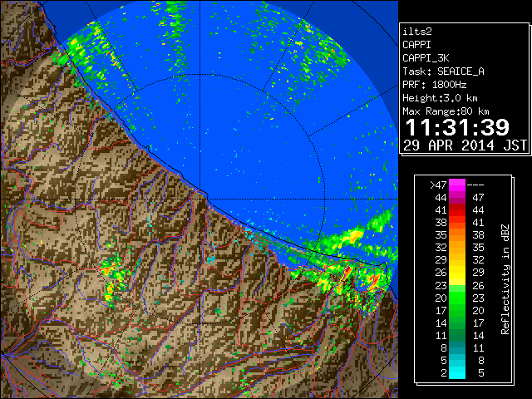Pick the cyan 2–5 dBZ legend swatch
The height and width of the screenshot is (399, 532).
(x=457, y=373)
